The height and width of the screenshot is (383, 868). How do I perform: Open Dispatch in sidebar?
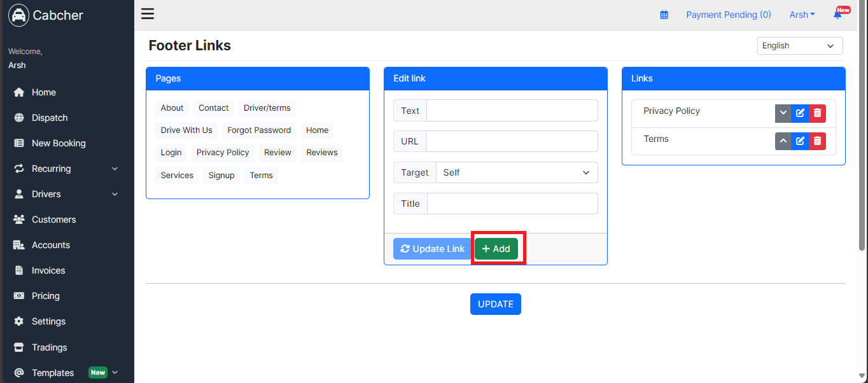[x=50, y=118]
